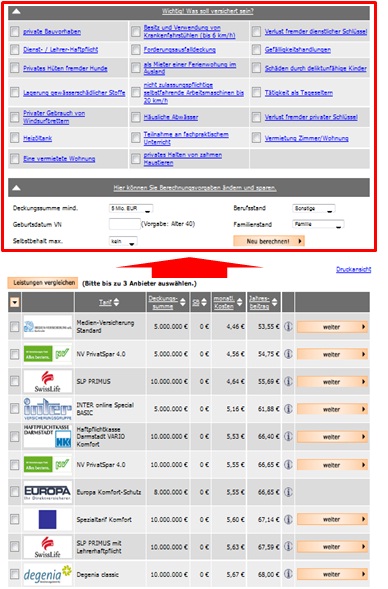The height and width of the screenshot is (589, 388).
Task: Open the Berufsstand dropdown
Action: pyautogui.click(x=314, y=208)
